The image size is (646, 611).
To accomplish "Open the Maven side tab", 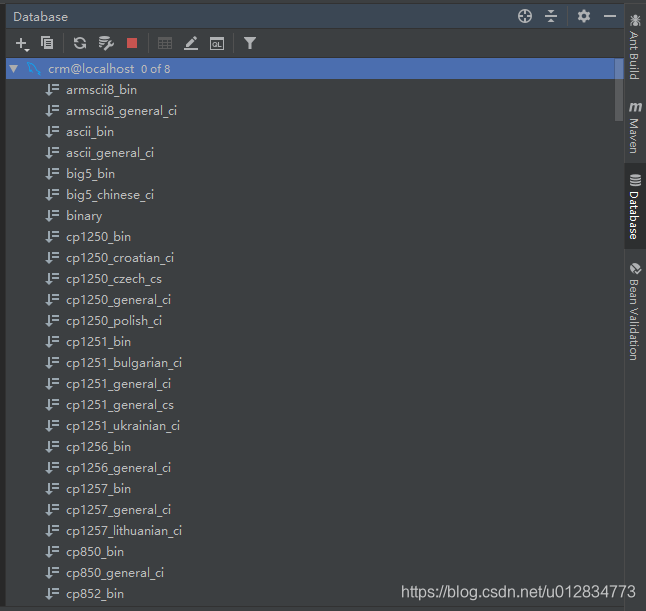I will [x=635, y=128].
